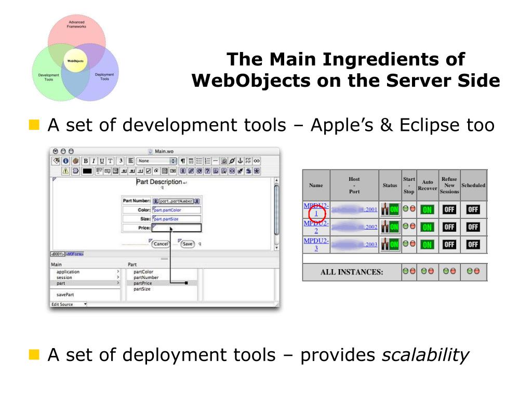Select the WOForm tag in path bar
The width and height of the screenshot is (532, 399).
point(75,254)
